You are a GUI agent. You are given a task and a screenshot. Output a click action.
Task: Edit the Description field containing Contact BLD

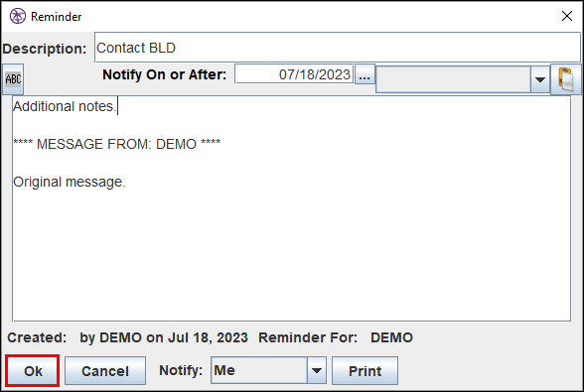338,48
